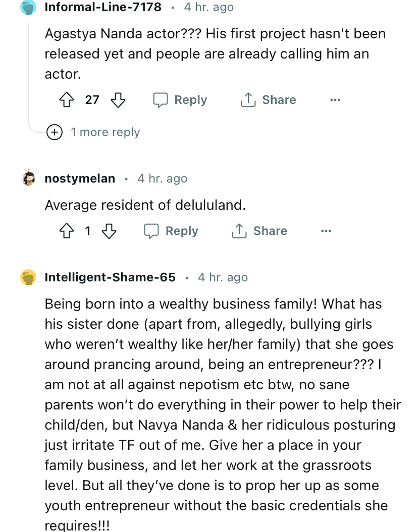This screenshot has height=532, width=418.
Task: Open Intelligent-Shame-65's avatar
Action: tap(29, 277)
